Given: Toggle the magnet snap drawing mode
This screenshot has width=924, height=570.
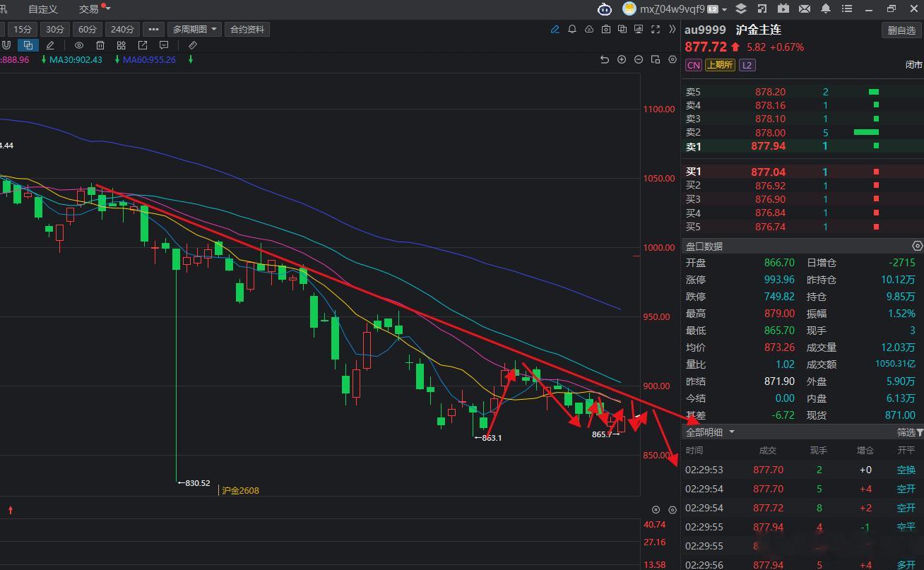Looking at the screenshot, I should pyautogui.click(x=6, y=45).
